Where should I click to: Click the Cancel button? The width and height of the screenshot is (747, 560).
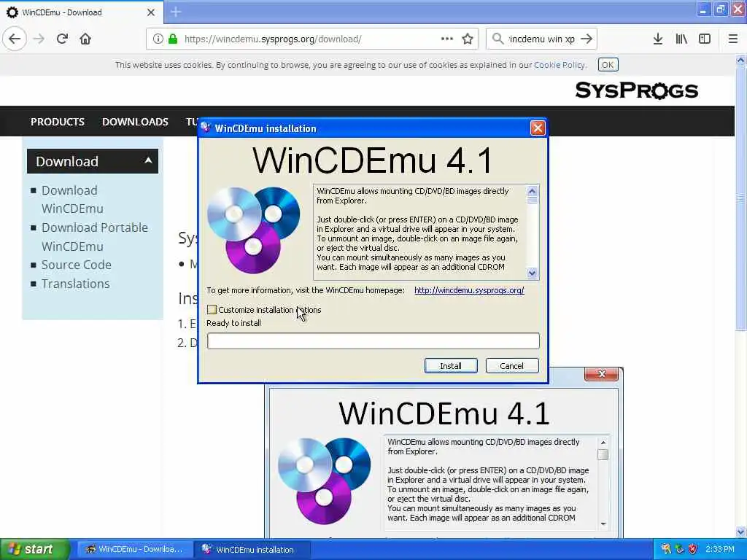(x=511, y=366)
